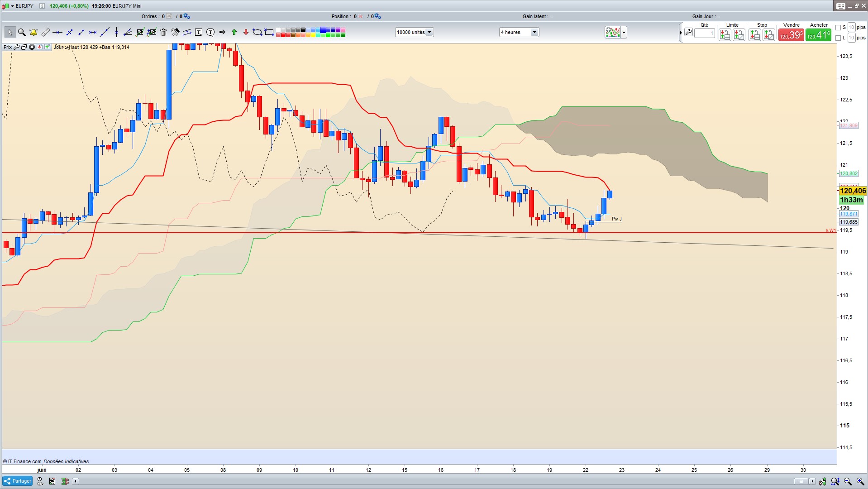Place a sell limit order, first Limite button
This screenshot has height=489, width=868.
(725, 35)
